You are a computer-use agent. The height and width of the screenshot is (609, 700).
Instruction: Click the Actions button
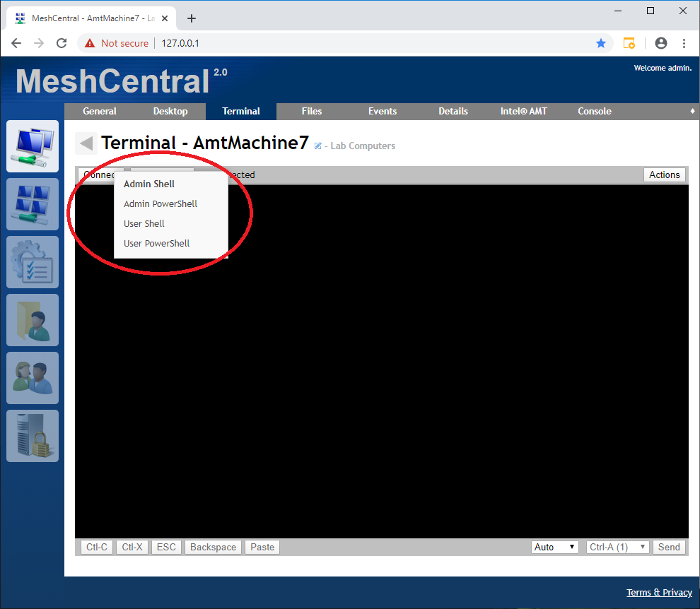664,175
